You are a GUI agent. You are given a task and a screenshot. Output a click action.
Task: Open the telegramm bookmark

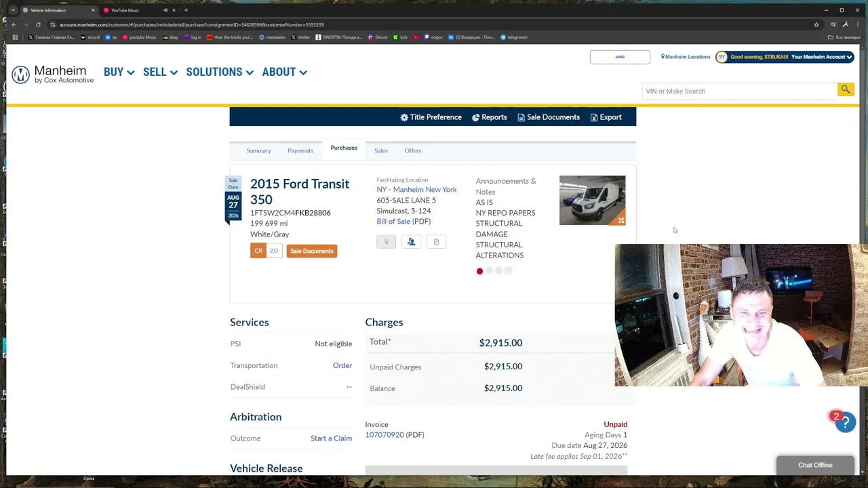click(x=513, y=37)
